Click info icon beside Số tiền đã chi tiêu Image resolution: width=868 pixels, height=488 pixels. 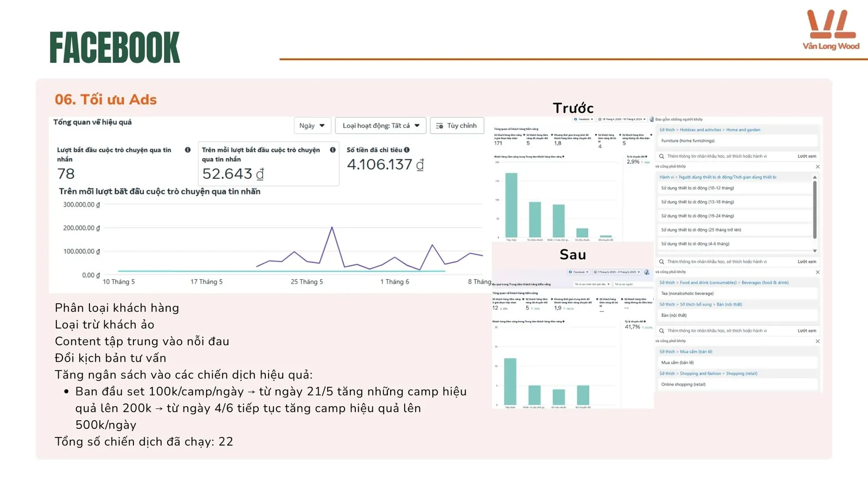406,150
